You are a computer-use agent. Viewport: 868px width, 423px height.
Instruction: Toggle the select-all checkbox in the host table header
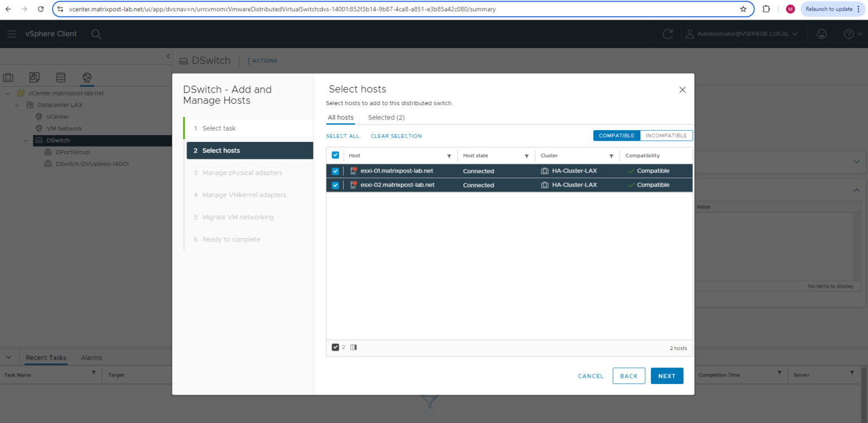tap(335, 155)
